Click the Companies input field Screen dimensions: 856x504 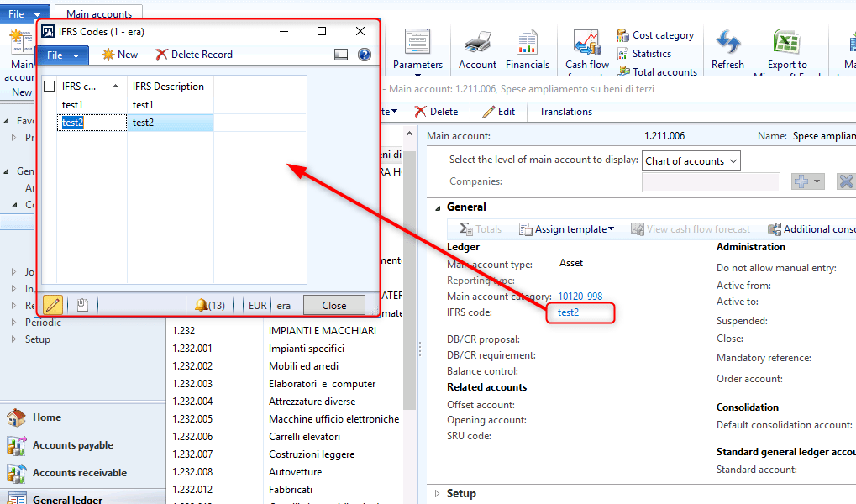pyautogui.click(x=711, y=181)
